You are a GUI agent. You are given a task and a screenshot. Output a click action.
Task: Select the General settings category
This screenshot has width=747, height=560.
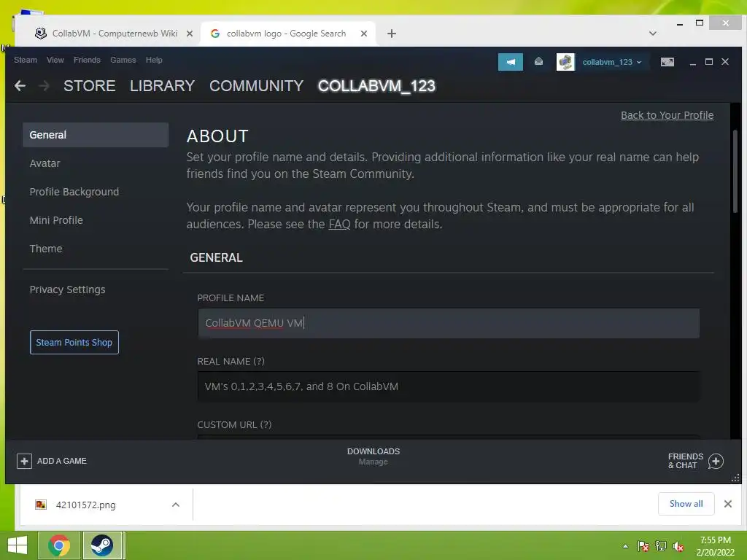click(96, 135)
